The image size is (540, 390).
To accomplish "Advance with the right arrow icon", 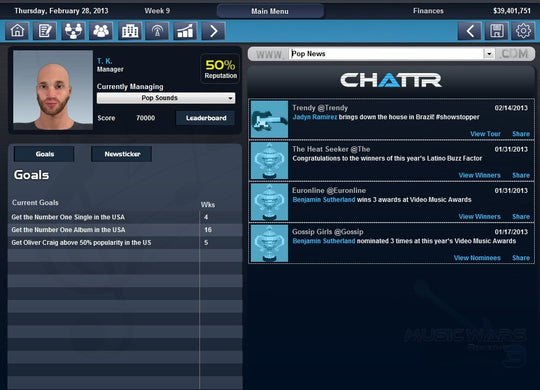I will click(x=214, y=31).
